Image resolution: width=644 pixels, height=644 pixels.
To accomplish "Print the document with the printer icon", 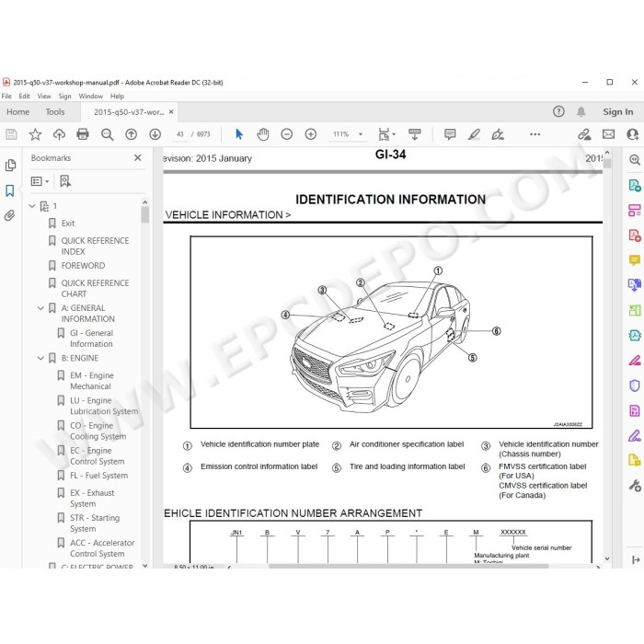I will [83, 134].
